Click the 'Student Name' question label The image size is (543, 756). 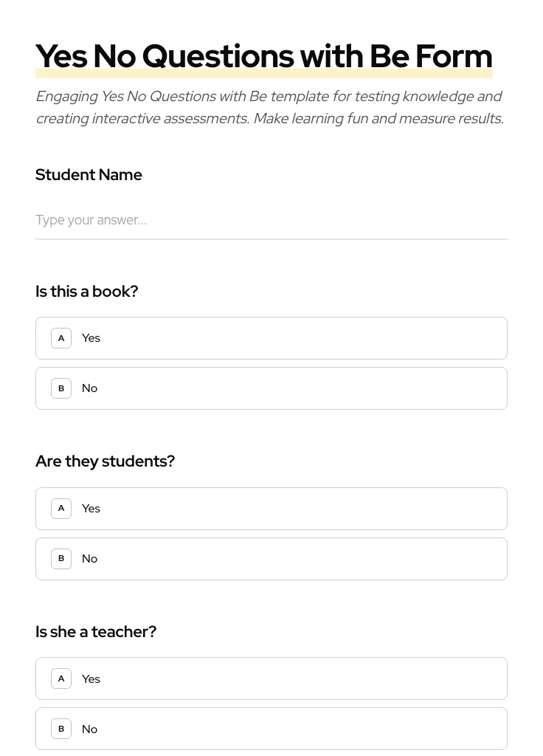tap(89, 174)
